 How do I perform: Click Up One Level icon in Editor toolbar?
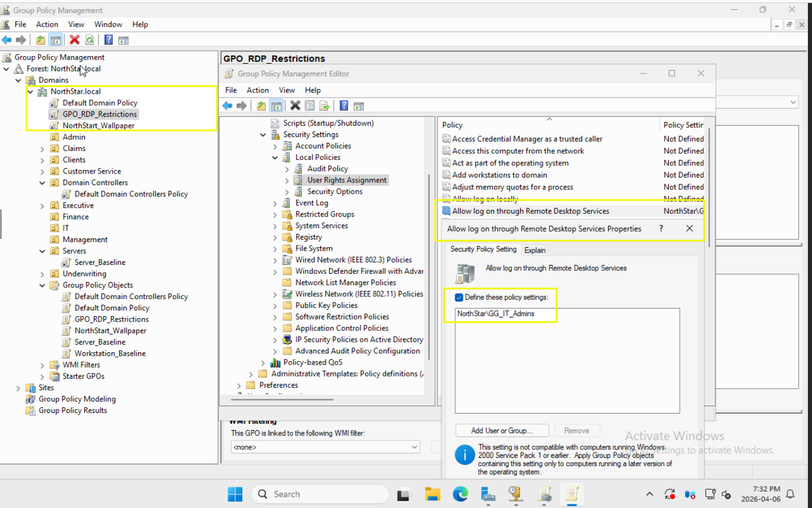click(x=261, y=106)
